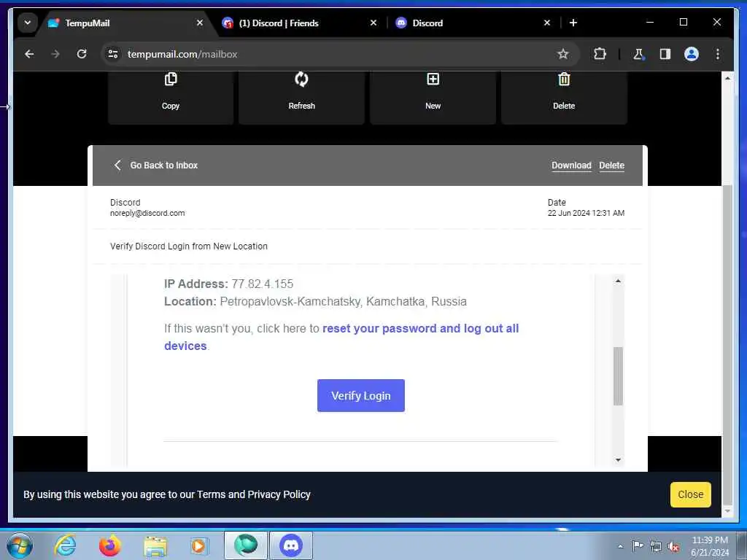View site information for tempumail.com
Image resolution: width=747 pixels, height=560 pixels.
pyautogui.click(x=113, y=54)
